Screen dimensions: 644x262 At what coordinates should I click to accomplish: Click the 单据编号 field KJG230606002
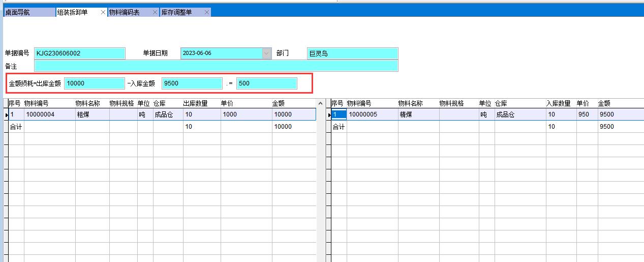tap(79, 53)
